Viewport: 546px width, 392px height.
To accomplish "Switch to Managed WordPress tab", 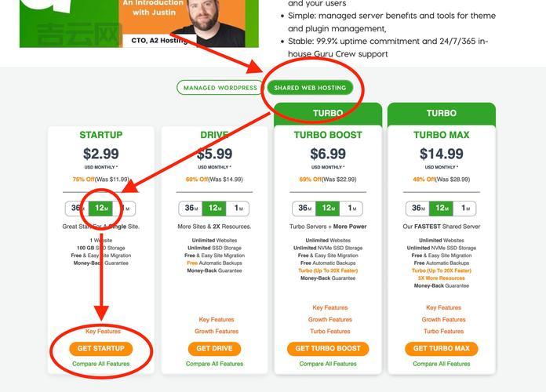I will [x=220, y=88].
